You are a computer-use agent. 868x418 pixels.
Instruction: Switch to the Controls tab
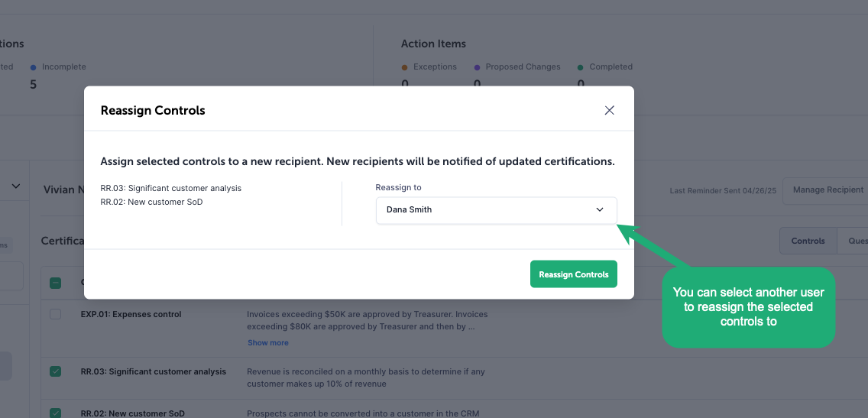pyautogui.click(x=808, y=241)
